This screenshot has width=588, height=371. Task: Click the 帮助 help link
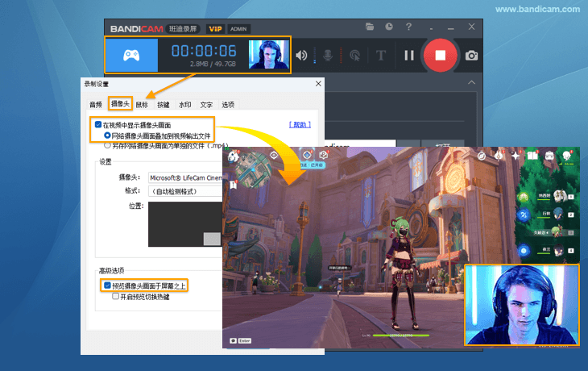coord(300,125)
